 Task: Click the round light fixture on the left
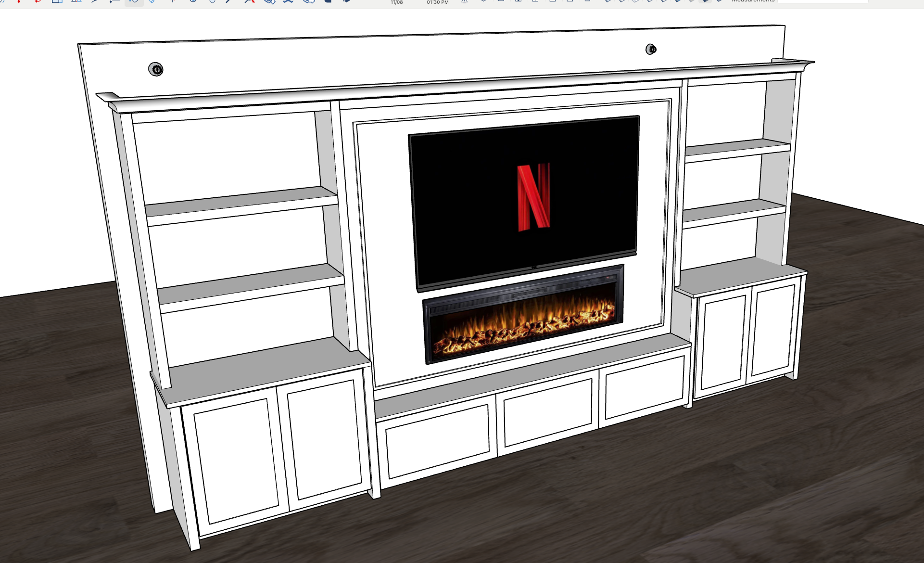coord(156,69)
